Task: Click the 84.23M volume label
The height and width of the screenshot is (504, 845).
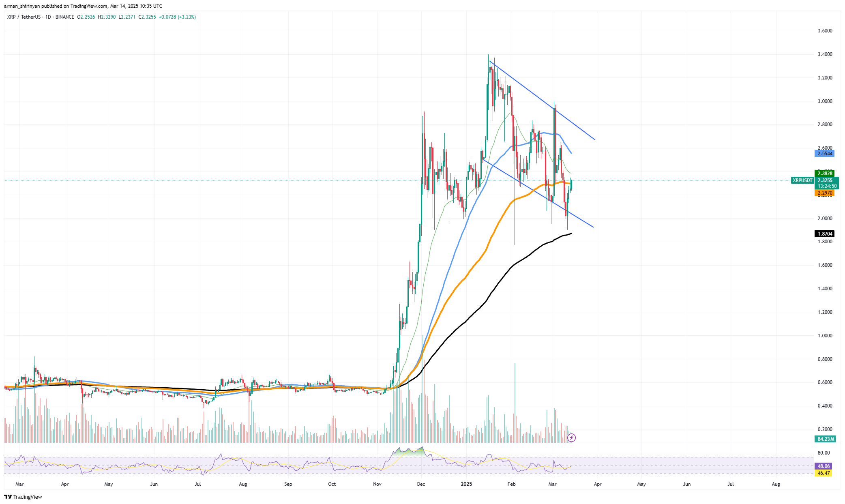Action: (826, 439)
